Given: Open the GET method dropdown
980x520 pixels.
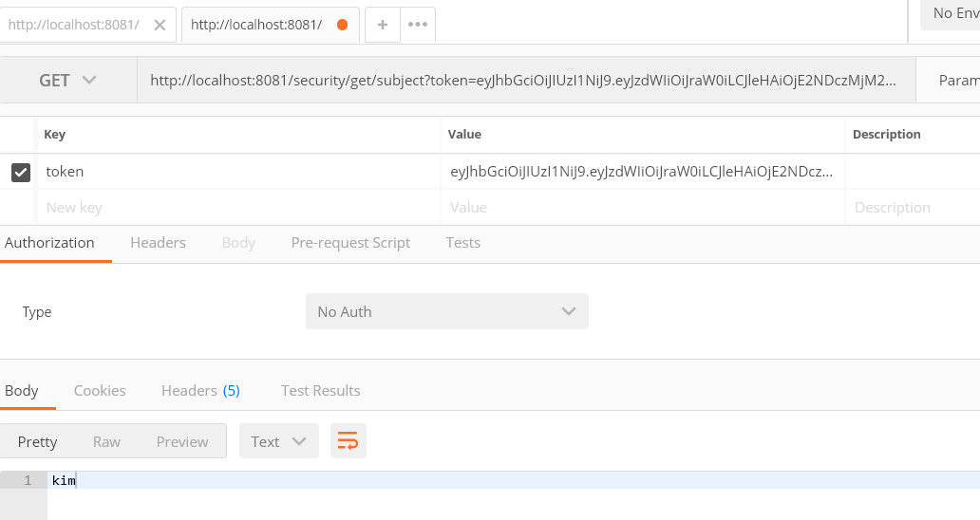Looking at the screenshot, I should (68, 80).
